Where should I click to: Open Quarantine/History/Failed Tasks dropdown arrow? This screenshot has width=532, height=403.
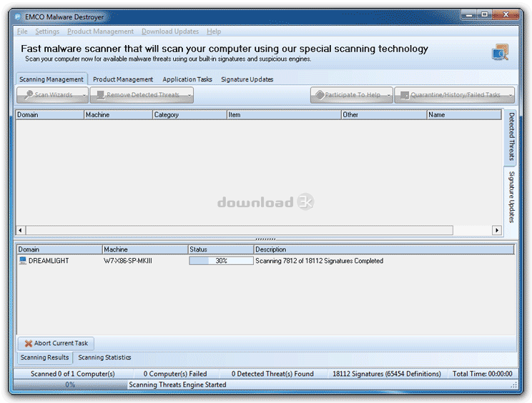(511, 95)
